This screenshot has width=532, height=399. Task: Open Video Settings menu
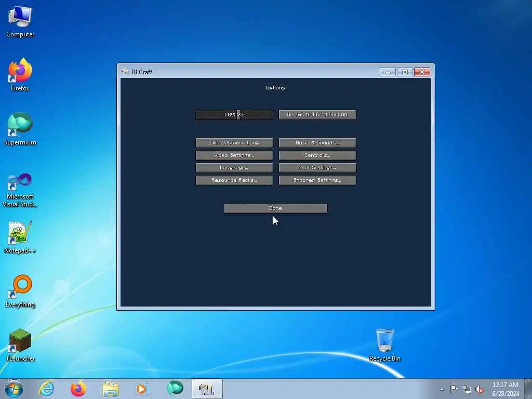click(x=234, y=155)
